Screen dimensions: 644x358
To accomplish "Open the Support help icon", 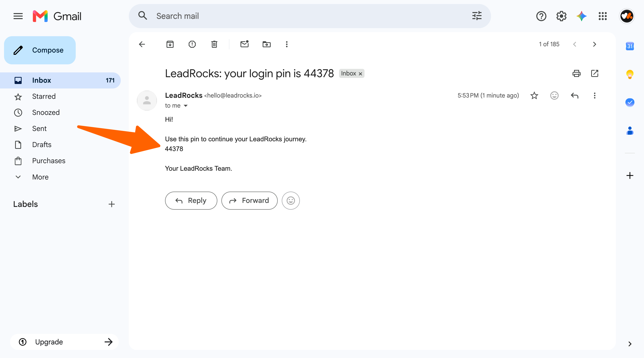I will (x=541, y=16).
